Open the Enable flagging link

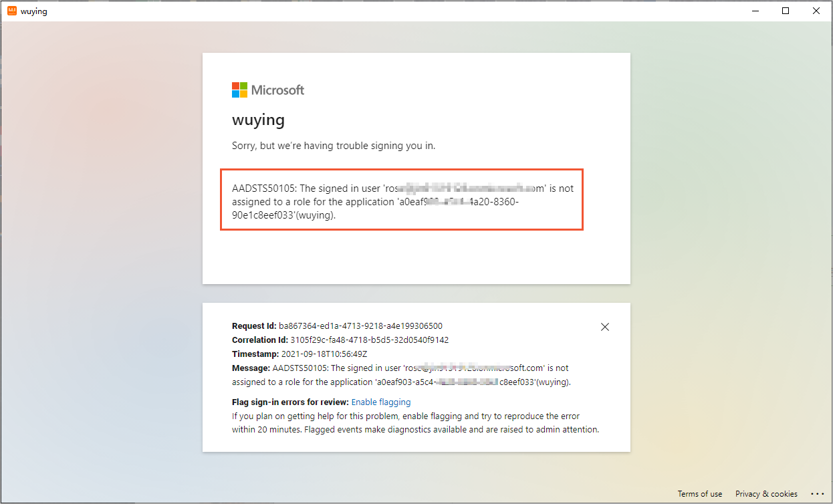381,402
